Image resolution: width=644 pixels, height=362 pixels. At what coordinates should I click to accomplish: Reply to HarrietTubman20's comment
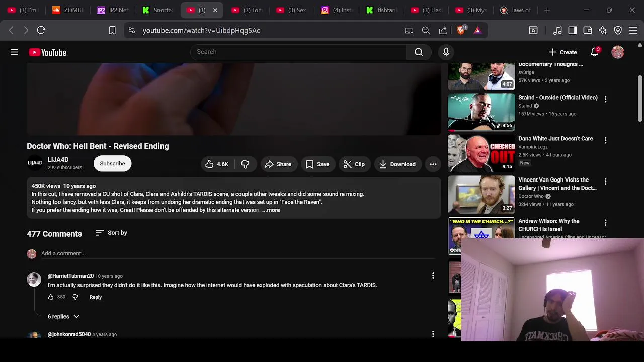pos(96,297)
